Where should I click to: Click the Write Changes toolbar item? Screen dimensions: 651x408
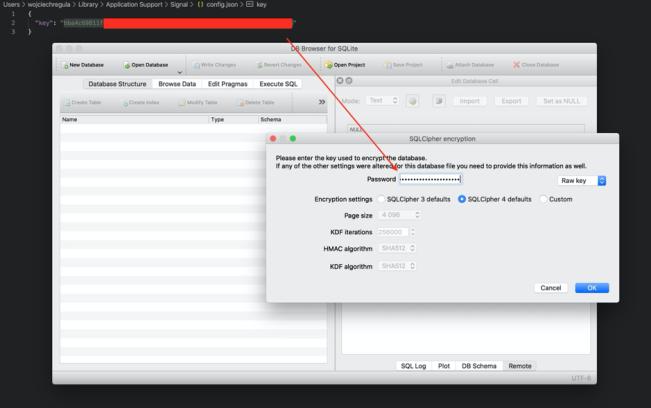pyautogui.click(x=215, y=65)
